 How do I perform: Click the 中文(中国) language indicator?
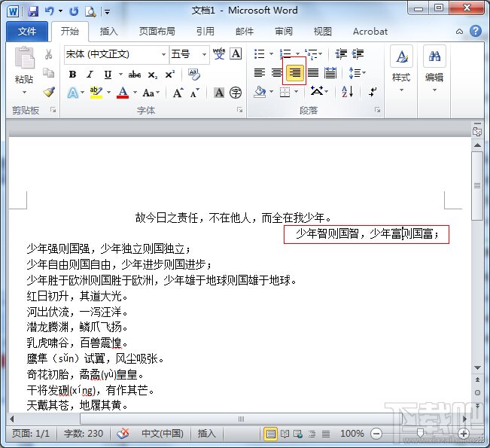tap(162, 434)
